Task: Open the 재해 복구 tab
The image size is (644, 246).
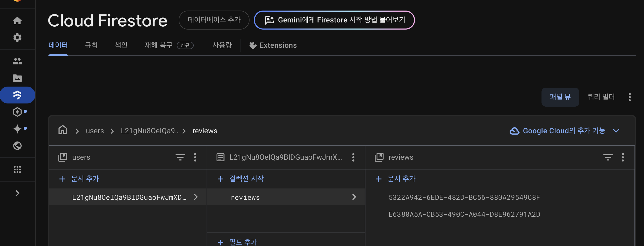Action: pyautogui.click(x=159, y=45)
